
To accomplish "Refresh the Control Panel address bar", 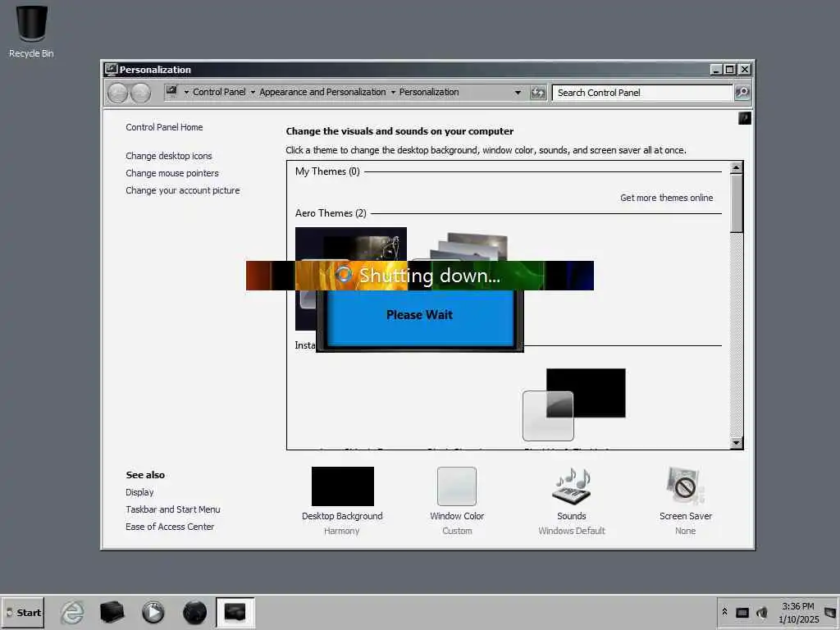I will click(x=538, y=93).
